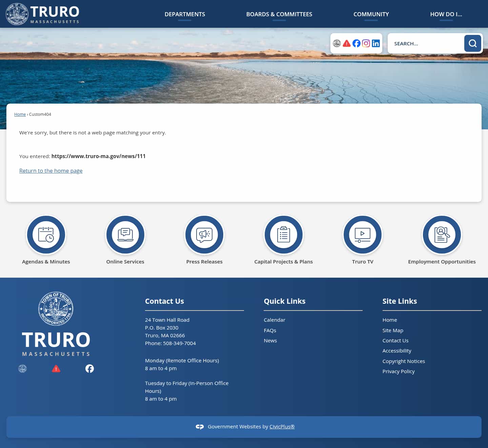Open Facebook from the header social icons
This screenshot has width=488, height=448.
356,43
